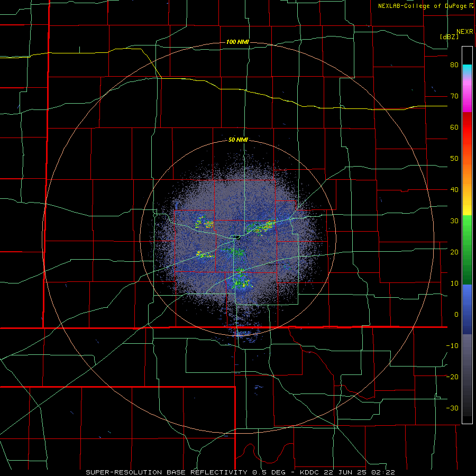
Task: Click the 20 value on dBZ scale
Action: 454,252
